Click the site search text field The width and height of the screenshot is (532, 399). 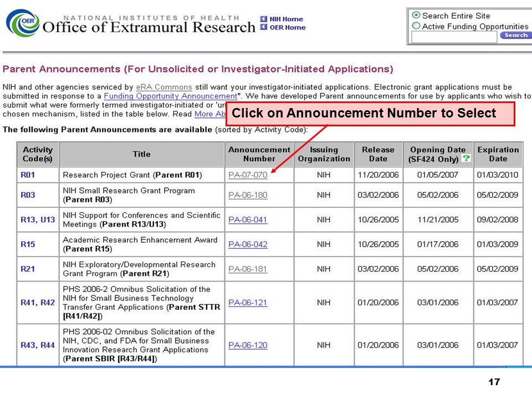454,37
